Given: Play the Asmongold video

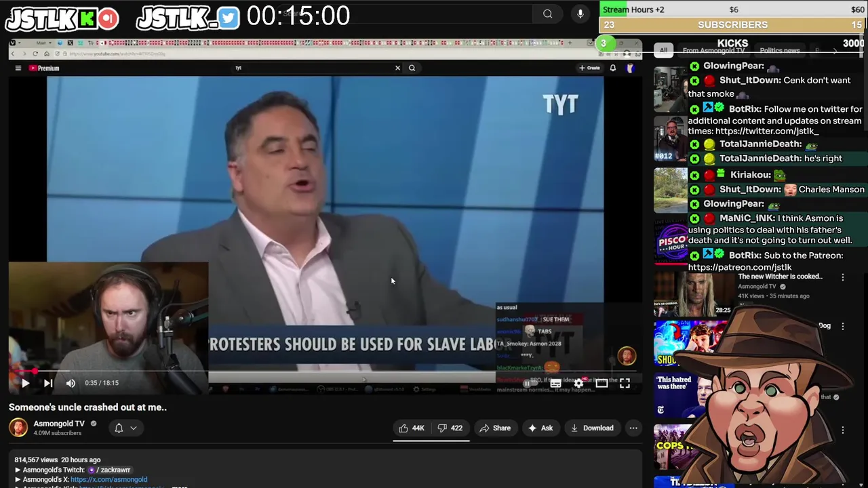Looking at the screenshot, I should click(25, 383).
